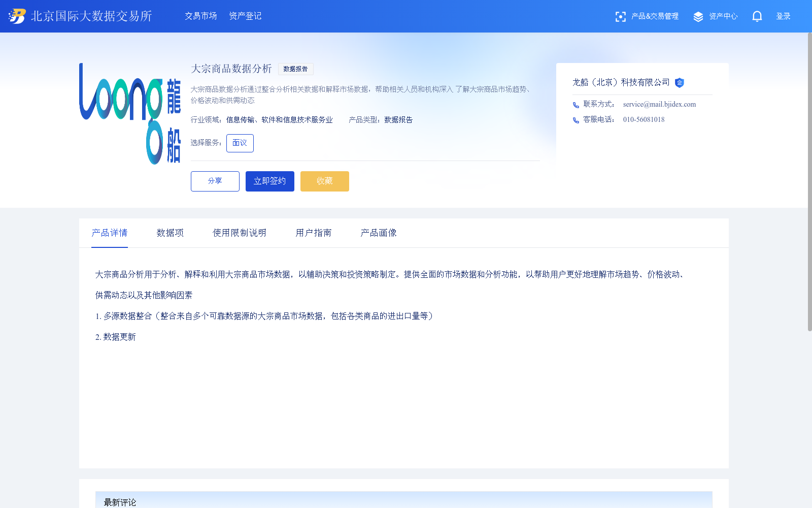The height and width of the screenshot is (508, 812).
Task: Click the 收藏 button
Action: coord(325,181)
